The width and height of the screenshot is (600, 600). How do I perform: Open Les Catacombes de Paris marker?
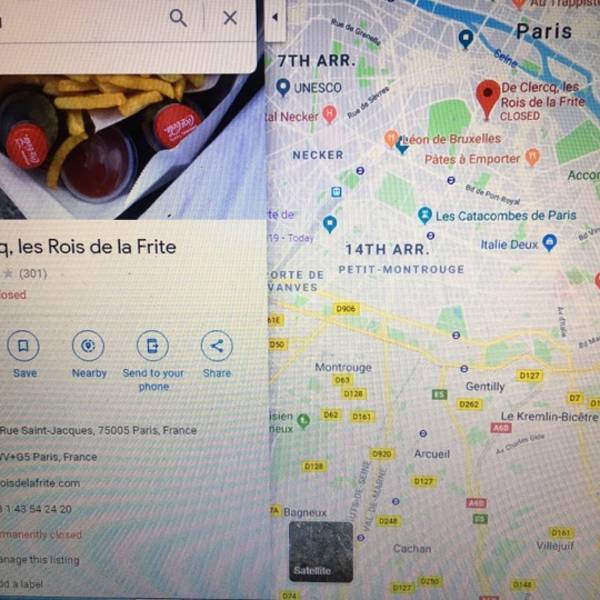[x=424, y=215]
